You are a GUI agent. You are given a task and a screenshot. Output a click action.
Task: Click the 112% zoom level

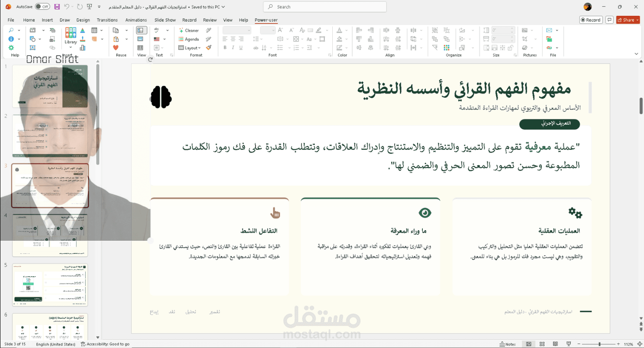tap(628, 344)
